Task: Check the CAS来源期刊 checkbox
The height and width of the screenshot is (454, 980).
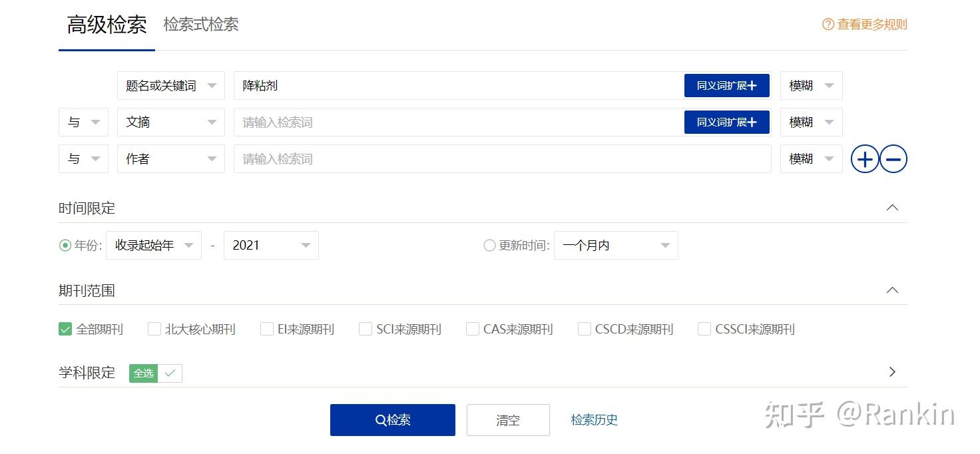Action: 473,329
